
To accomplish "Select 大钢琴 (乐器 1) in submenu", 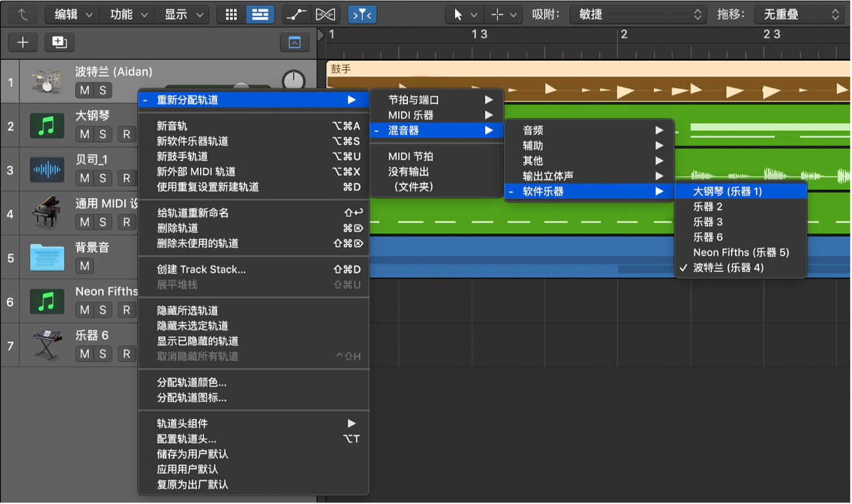I will pos(728,192).
